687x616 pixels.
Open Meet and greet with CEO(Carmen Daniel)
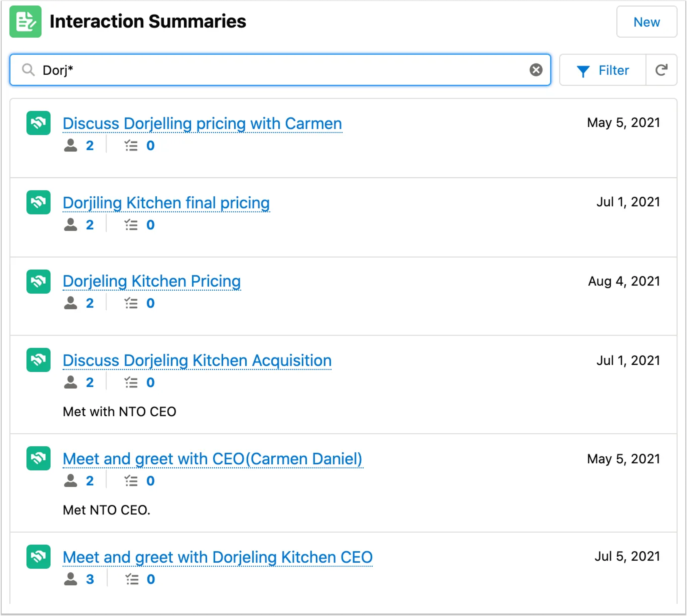(x=212, y=459)
